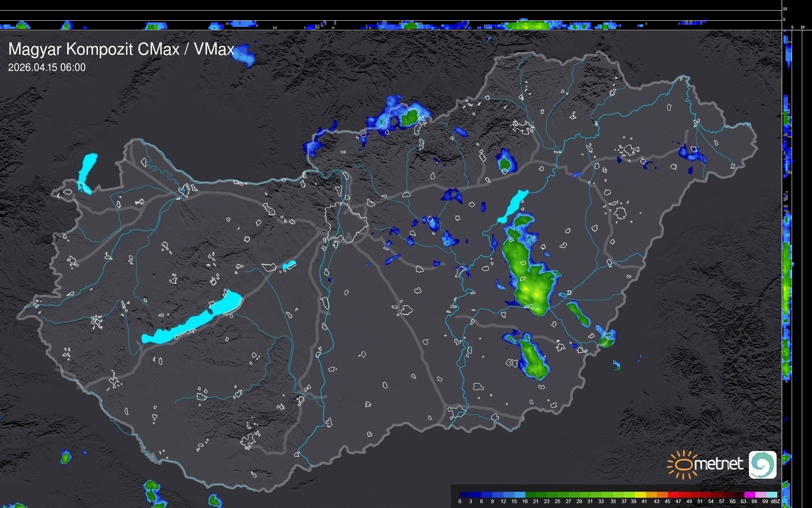Click the top-right 10 scale label
This screenshot has width=812, height=508.
pos(785,9)
